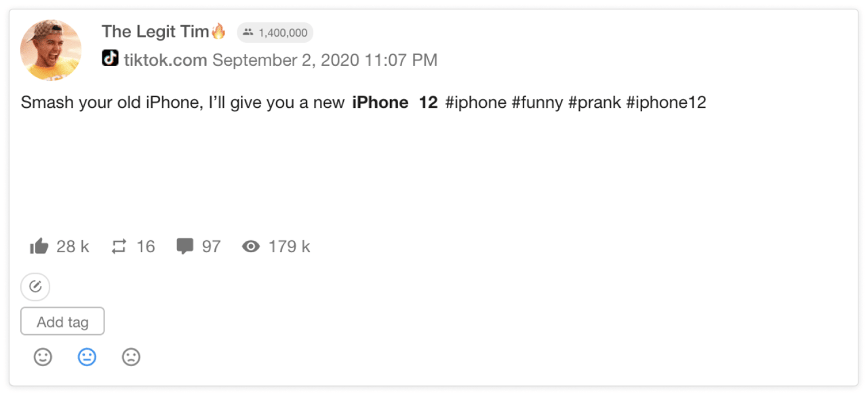This screenshot has height=396, width=868.
Task: Open the tag editor pencil icon
Action: tap(35, 286)
